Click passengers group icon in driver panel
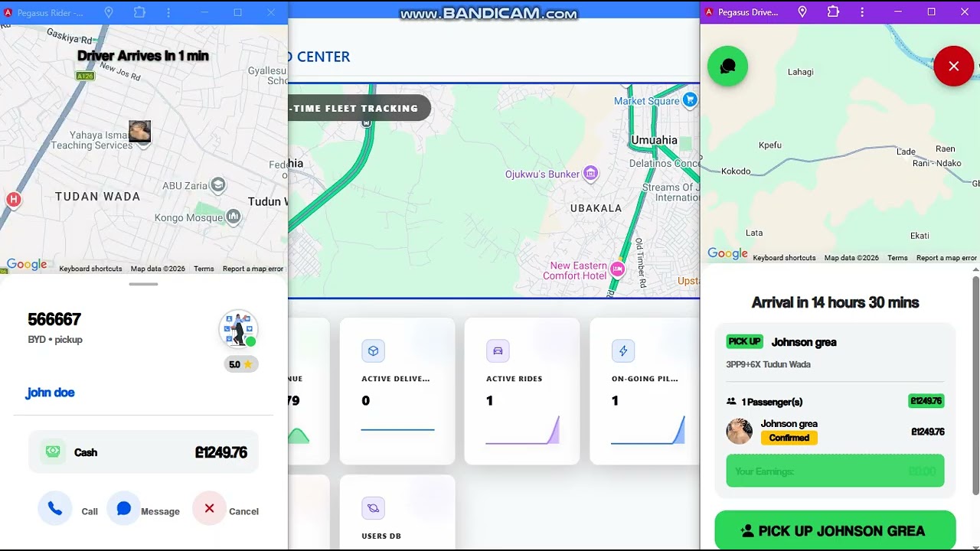The width and height of the screenshot is (980, 551). tap(731, 401)
